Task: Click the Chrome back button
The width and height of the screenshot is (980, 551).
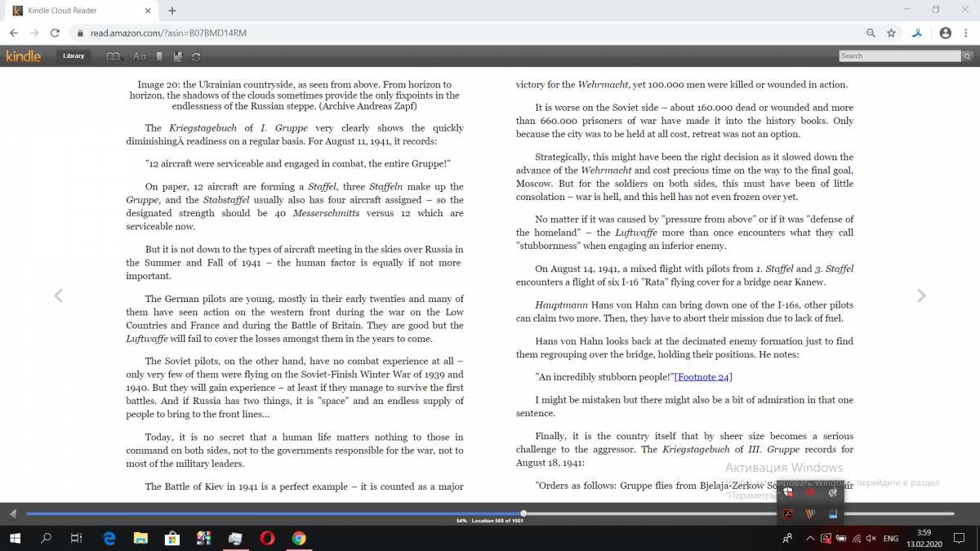Action: tap(14, 33)
